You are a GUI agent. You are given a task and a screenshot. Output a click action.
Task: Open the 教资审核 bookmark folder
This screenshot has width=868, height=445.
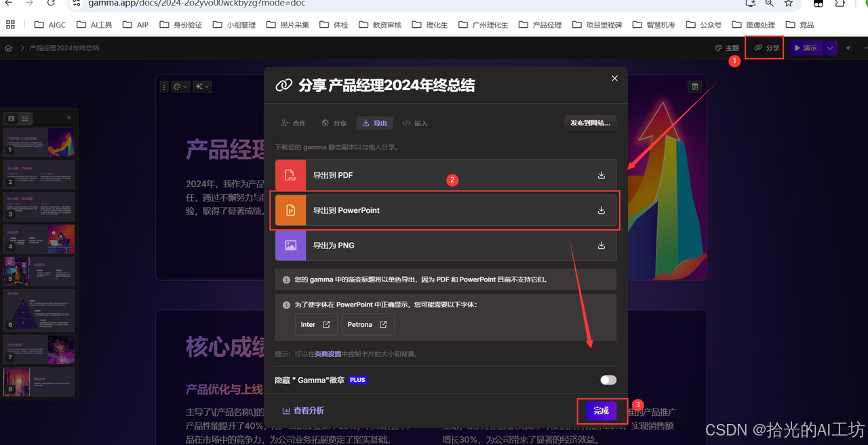pyautogui.click(x=380, y=24)
